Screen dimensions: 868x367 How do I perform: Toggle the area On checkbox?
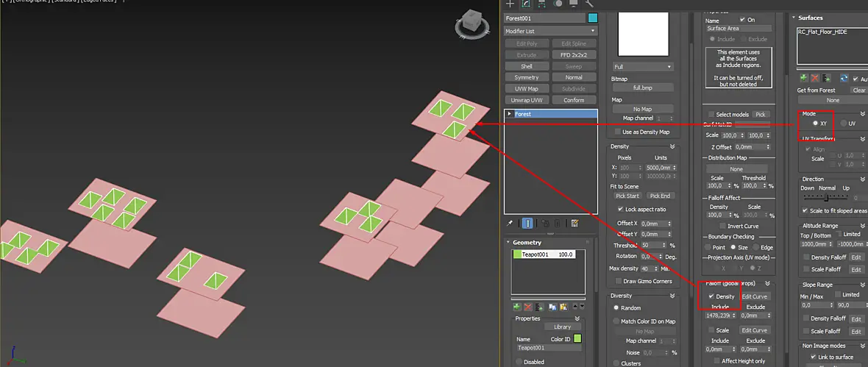click(x=742, y=19)
